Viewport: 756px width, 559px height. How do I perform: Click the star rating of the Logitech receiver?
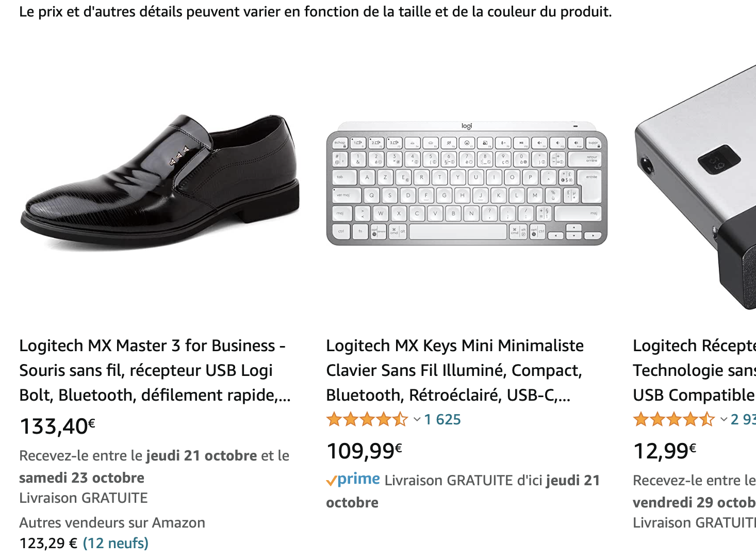(x=673, y=419)
